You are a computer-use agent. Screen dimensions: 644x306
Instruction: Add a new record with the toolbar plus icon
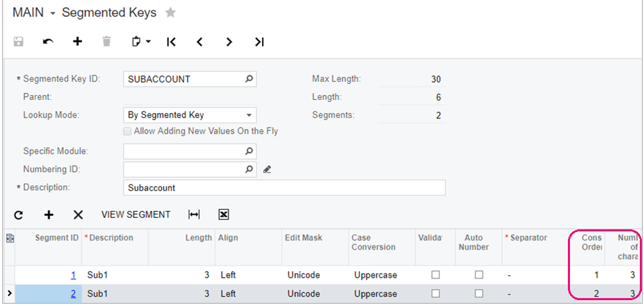[x=77, y=42]
